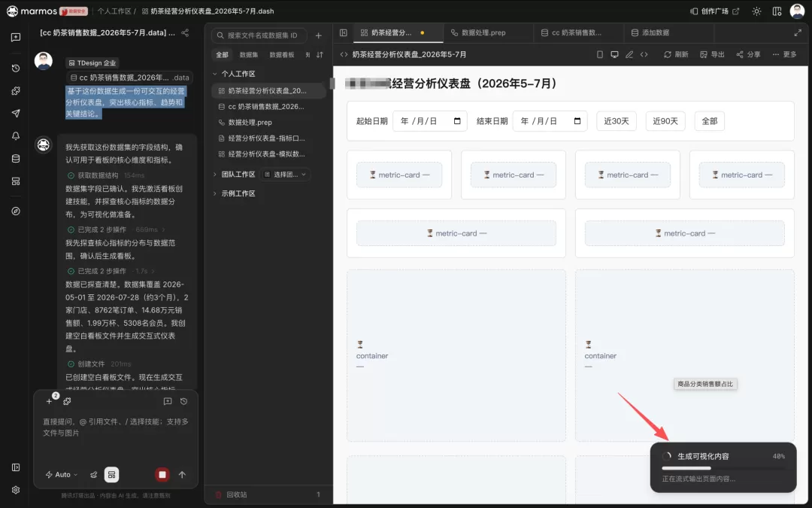Select 数据集 file filter tab
Viewport: 812px width, 508px height.
coord(249,54)
